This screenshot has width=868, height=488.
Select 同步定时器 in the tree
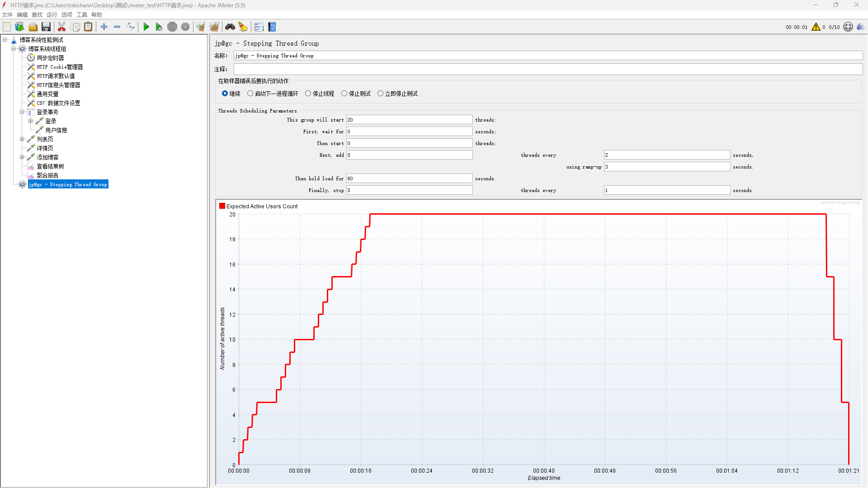click(50, 58)
